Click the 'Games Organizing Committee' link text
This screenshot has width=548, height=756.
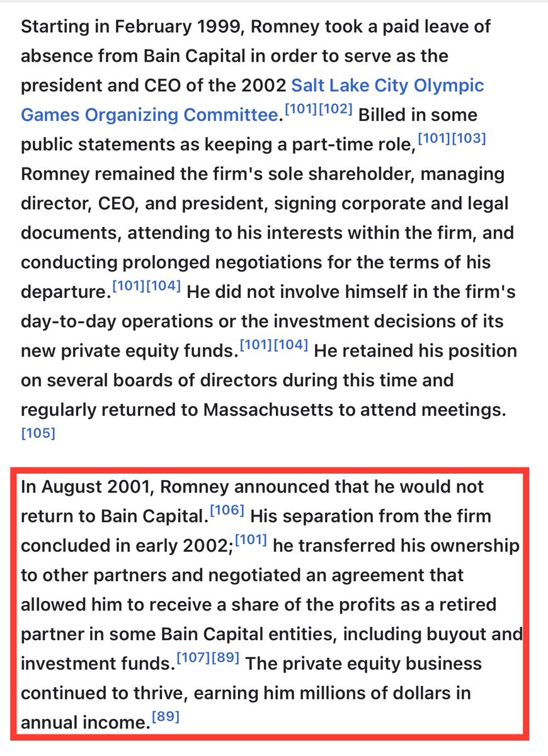[x=149, y=115]
